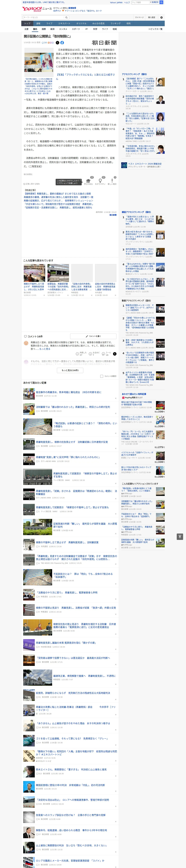Screen dimensions: 186x868
Task: Play the 再審制度"見直し案"に反対声明 video thumbnail
Action: [29, 459]
